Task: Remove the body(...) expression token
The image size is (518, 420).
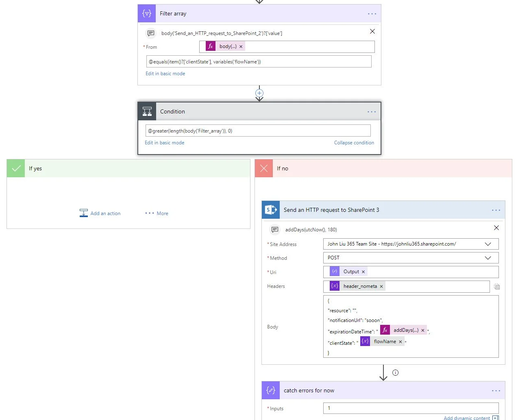Action: [241, 47]
